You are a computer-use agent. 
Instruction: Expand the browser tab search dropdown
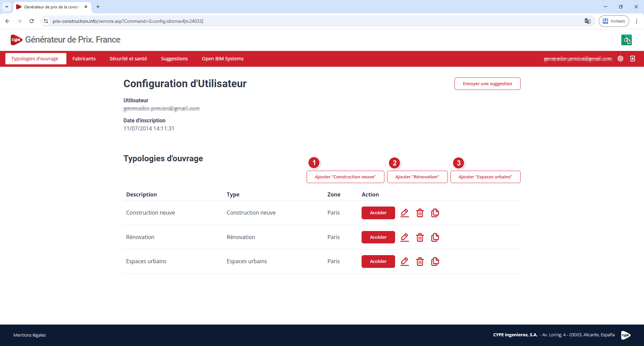point(7,7)
